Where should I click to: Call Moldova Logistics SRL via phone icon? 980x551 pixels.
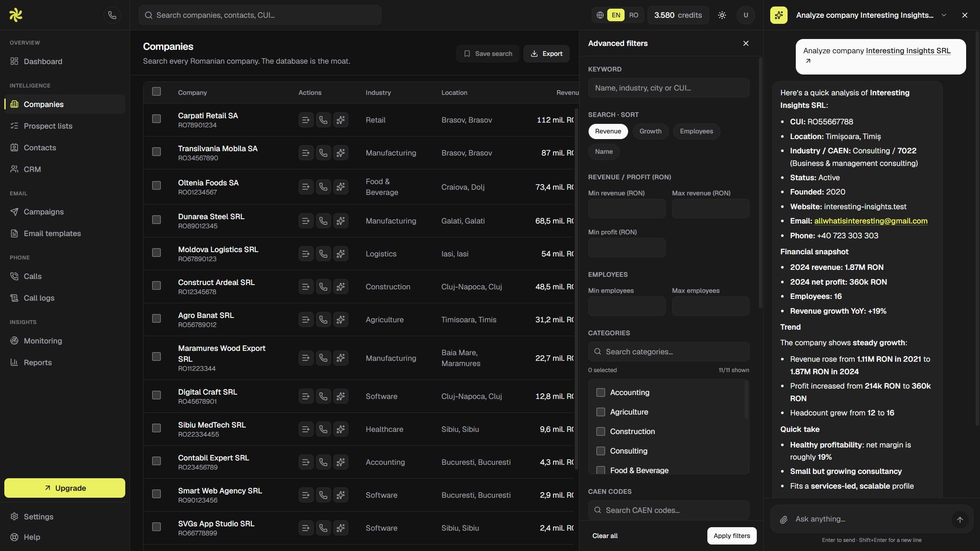pos(323,254)
